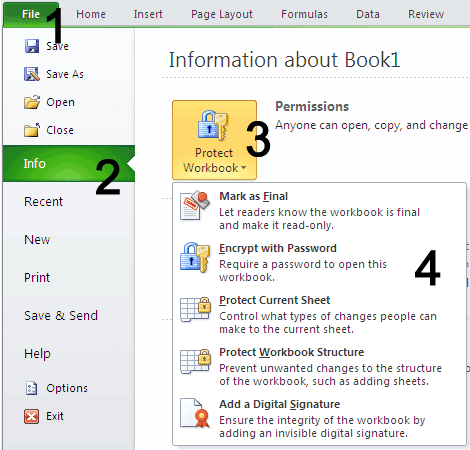The image size is (470, 450).
Task: Open the Data ribbon tab
Action: click(x=368, y=14)
